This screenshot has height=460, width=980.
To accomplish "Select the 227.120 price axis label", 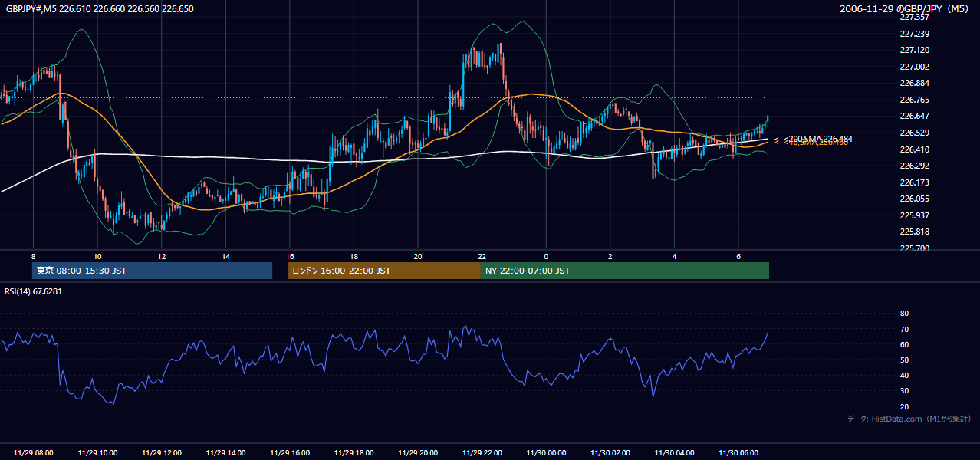I will (x=913, y=50).
